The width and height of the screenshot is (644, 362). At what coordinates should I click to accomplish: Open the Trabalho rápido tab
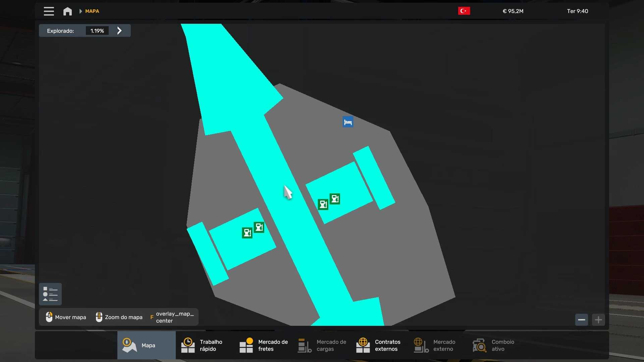pos(205,345)
